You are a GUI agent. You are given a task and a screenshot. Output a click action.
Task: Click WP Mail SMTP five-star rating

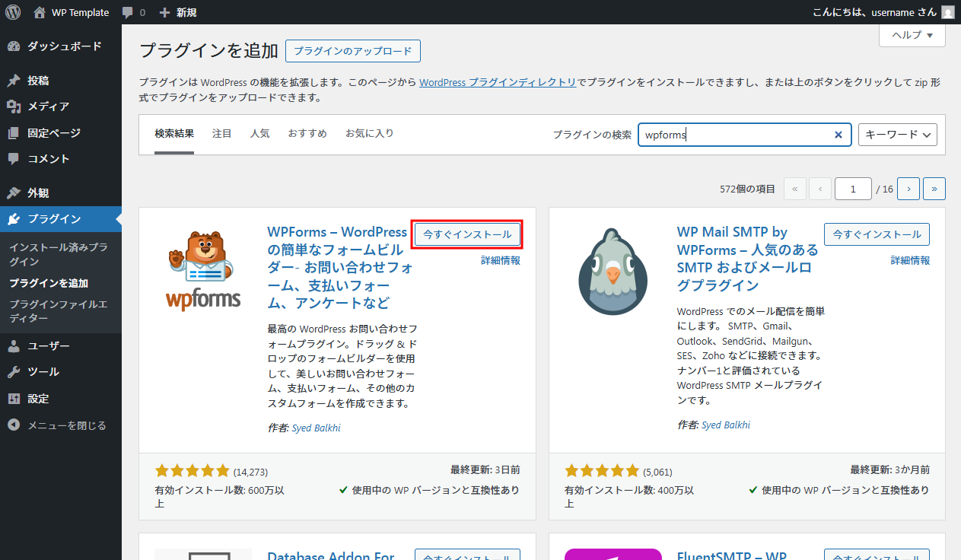tap(602, 471)
